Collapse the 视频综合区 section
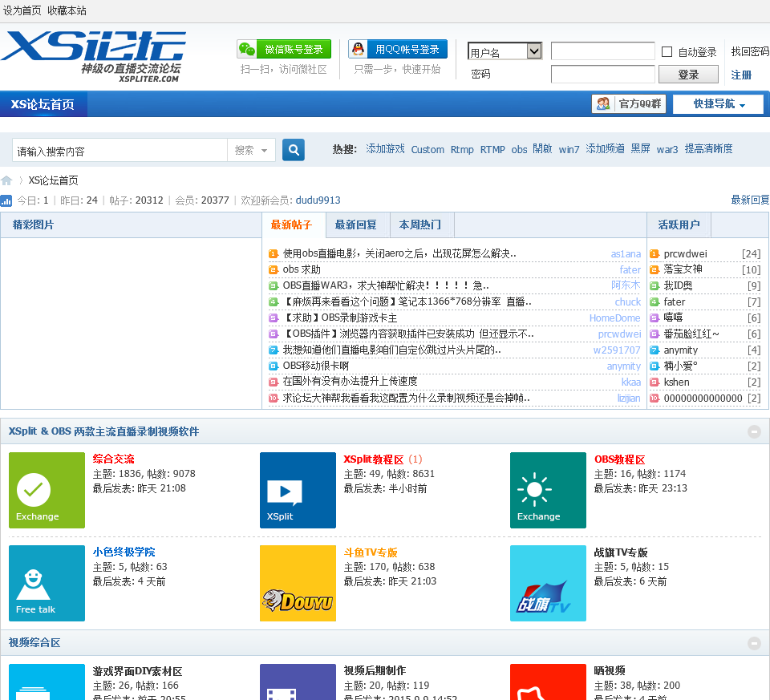This screenshot has height=700, width=770. 754,643
